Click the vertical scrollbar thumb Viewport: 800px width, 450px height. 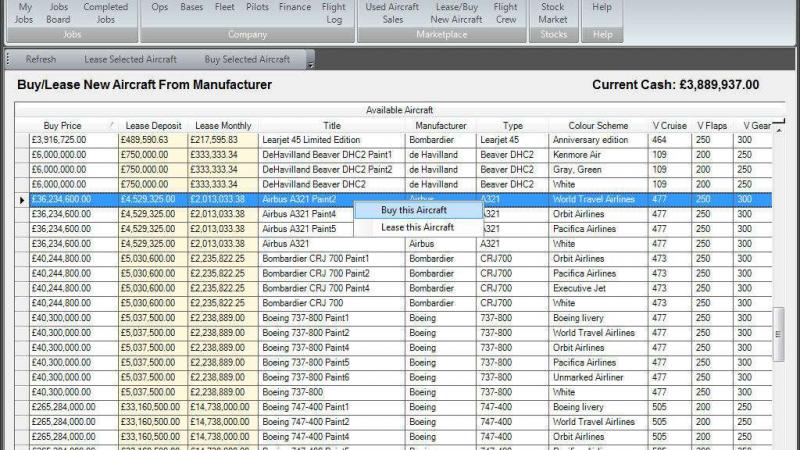(x=779, y=334)
